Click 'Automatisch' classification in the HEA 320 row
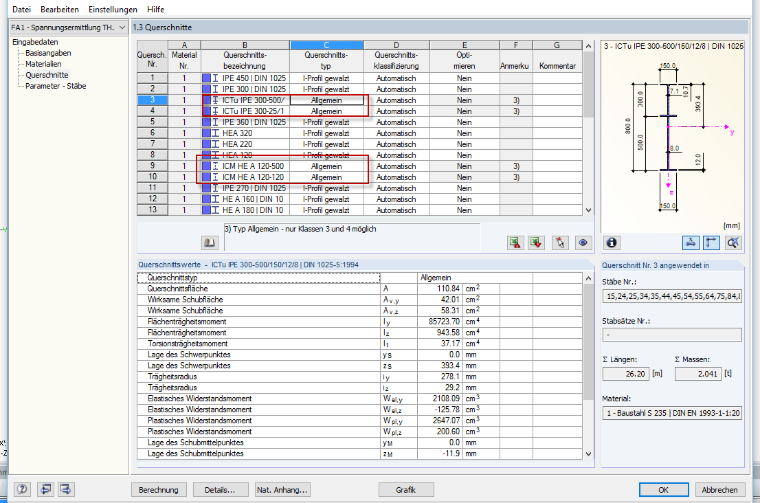Image resolution: width=760 pixels, height=503 pixels. (396, 133)
